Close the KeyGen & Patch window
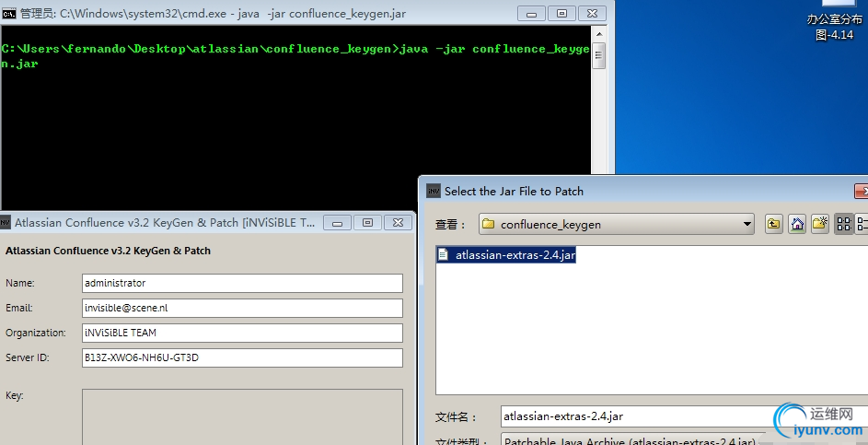868x445 pixels. 398,223
